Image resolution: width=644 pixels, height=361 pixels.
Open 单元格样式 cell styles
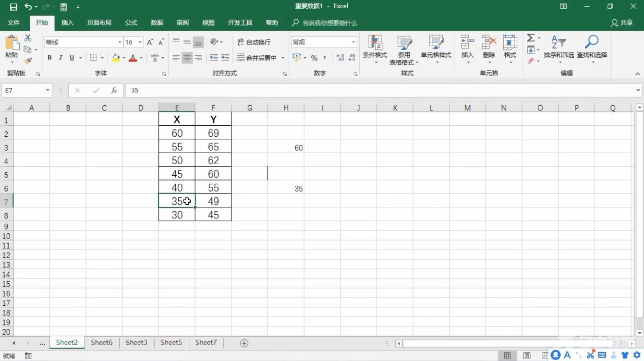pyautogui.click(x=436, y=49)
